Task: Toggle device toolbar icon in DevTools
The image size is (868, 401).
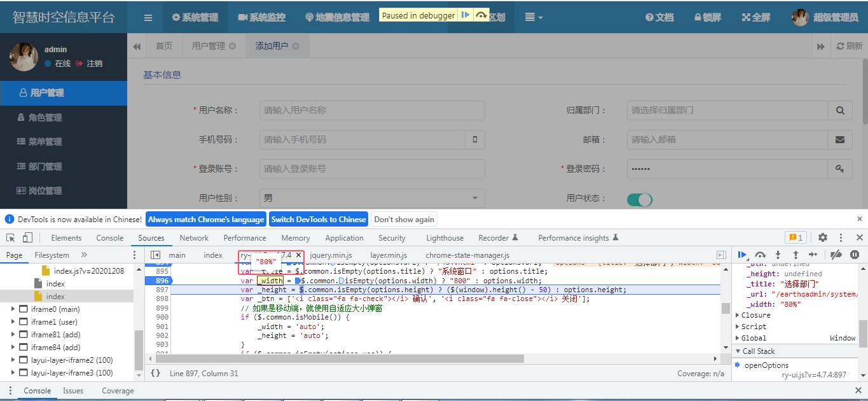Action: [27, 237]
